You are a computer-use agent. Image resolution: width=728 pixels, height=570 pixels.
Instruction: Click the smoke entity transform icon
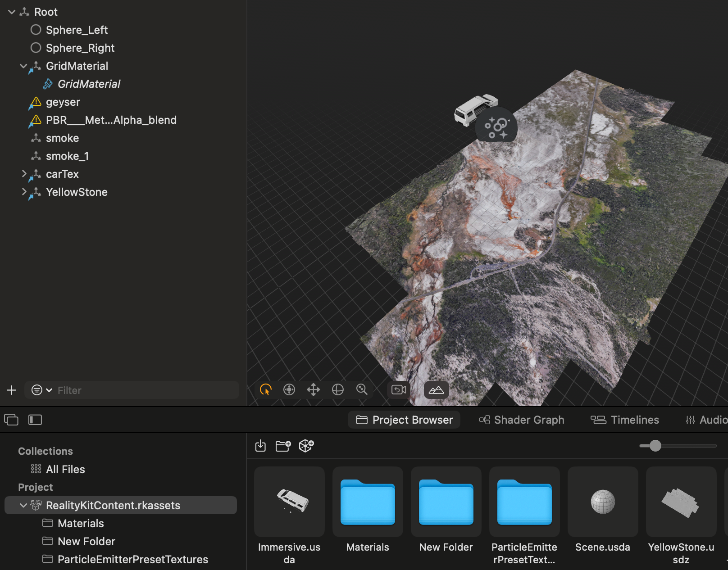click(36, 138)
